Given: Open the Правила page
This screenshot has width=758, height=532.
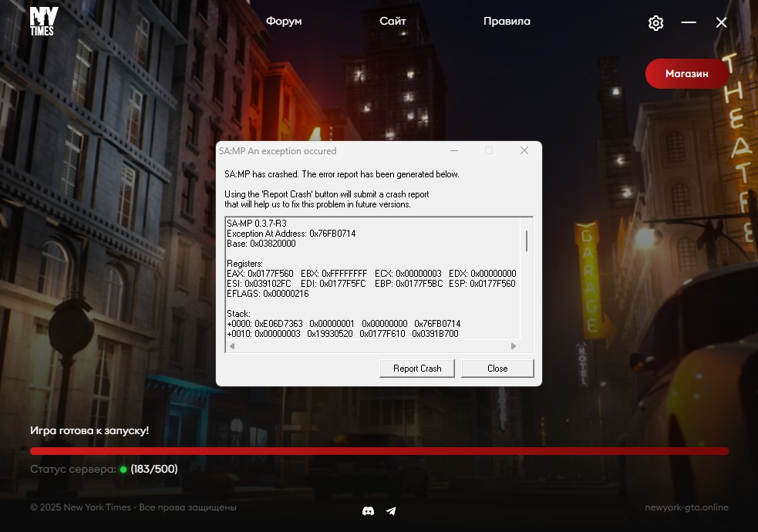Looking at the screenshot, I should click(507, 22).
